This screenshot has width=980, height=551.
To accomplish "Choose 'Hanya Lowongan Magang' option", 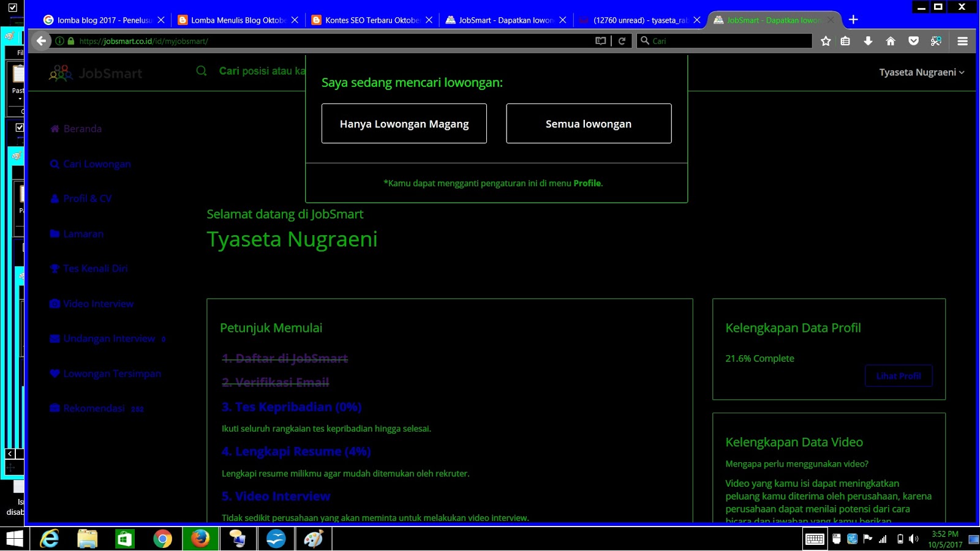I will [x=404, y=124].
